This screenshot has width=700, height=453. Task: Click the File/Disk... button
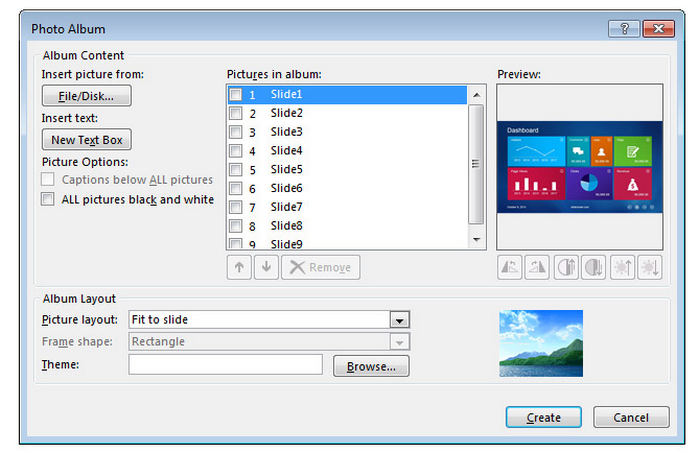click(x=87, y=97)
